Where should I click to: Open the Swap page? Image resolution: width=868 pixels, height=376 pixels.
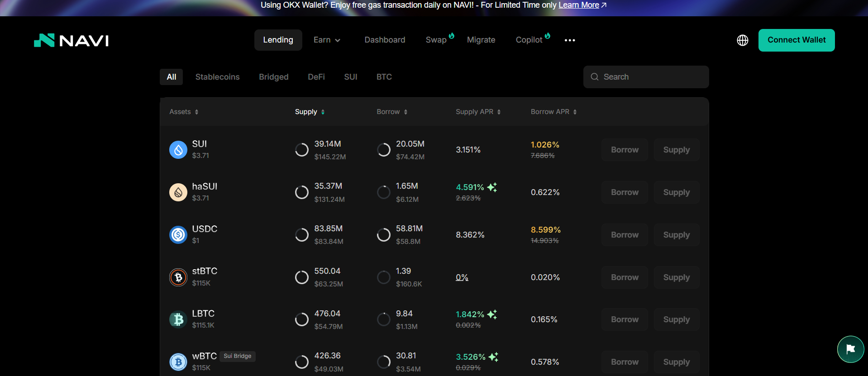coord(436,40)
